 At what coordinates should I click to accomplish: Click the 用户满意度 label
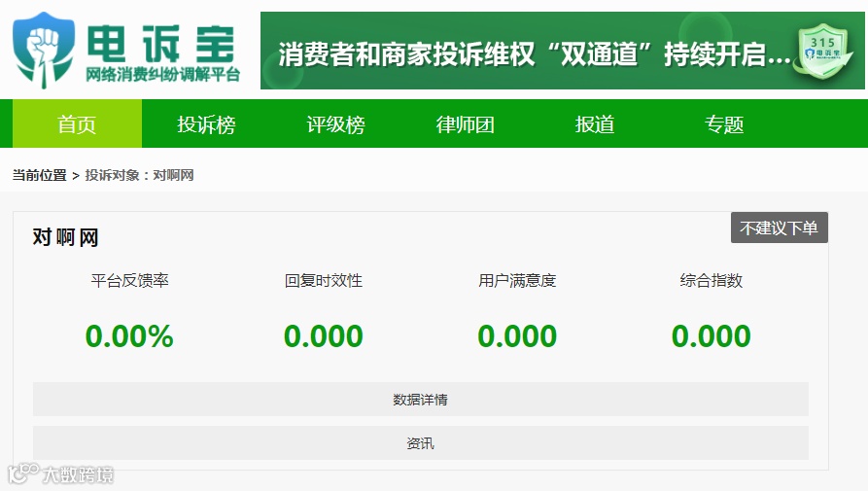tap(517, 281)
